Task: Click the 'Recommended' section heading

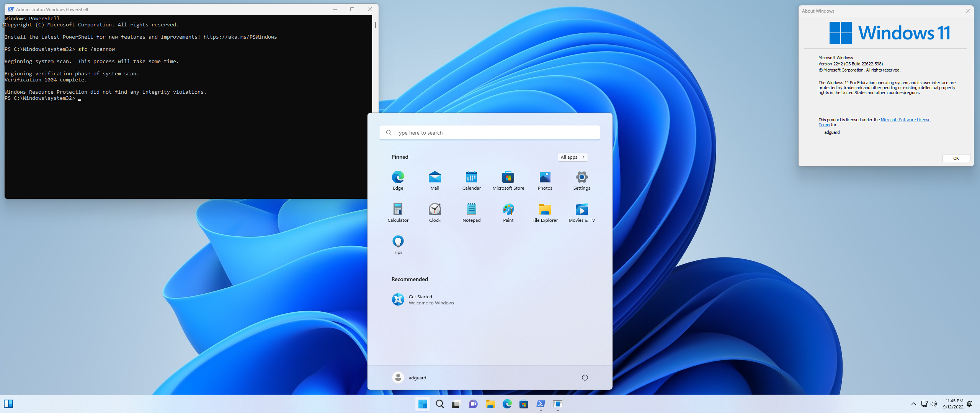Action: coord(410,279)
